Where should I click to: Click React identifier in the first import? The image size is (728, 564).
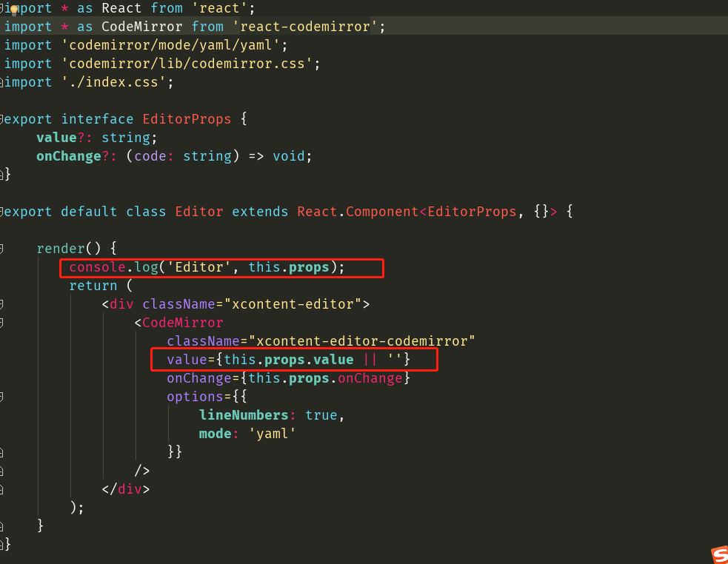[x=121, y=8]
